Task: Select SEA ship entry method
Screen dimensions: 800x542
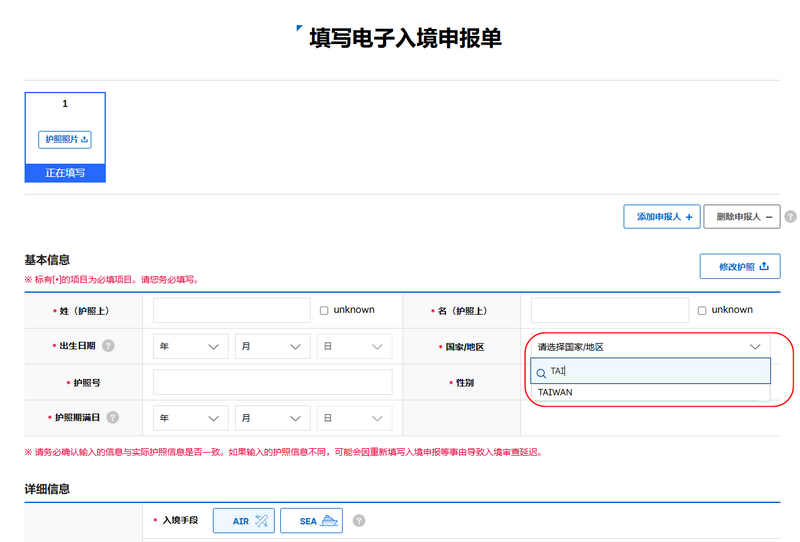Action: tap(311, 521)
